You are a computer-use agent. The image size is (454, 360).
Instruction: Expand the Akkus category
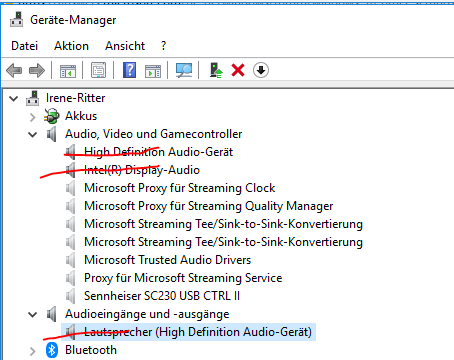[33, 117]
